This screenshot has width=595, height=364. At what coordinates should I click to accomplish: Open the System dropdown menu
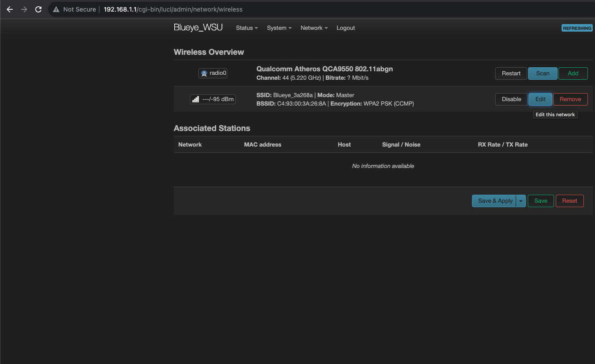click(279, 28)
